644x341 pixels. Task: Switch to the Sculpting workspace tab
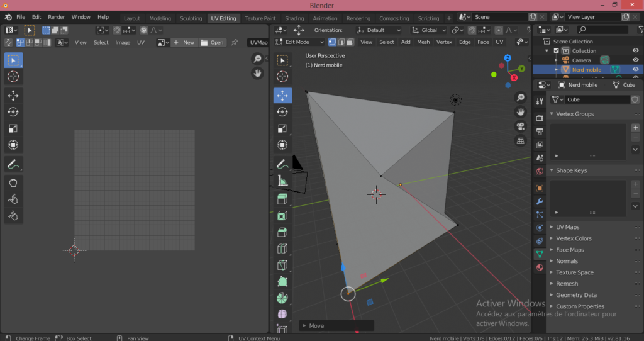point(191,18)
